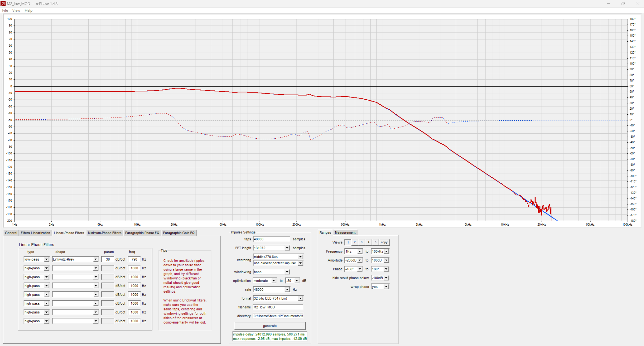Select view preset 5
The image size is (644, 346).
point(375,242)
